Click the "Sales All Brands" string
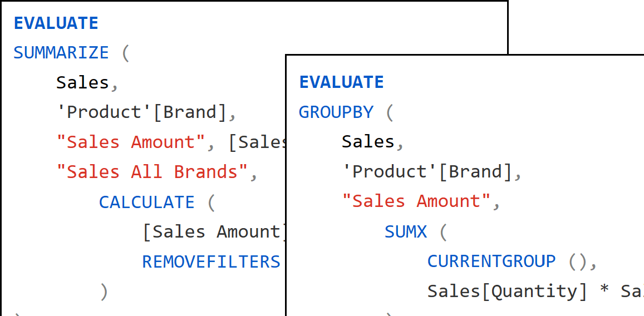The height and width of the screenshot is (316, 644). click(x=152, y=172)
